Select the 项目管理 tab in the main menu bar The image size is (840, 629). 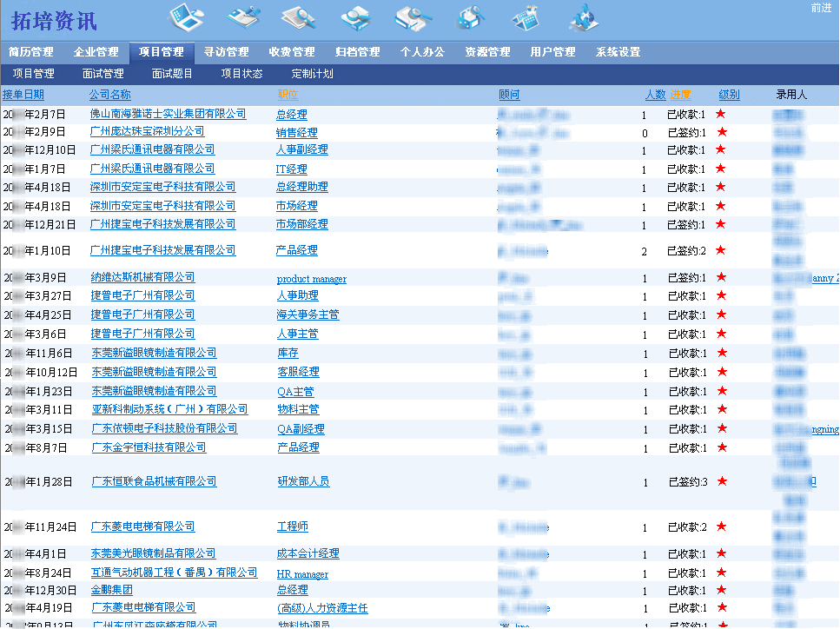click(162, 52)
